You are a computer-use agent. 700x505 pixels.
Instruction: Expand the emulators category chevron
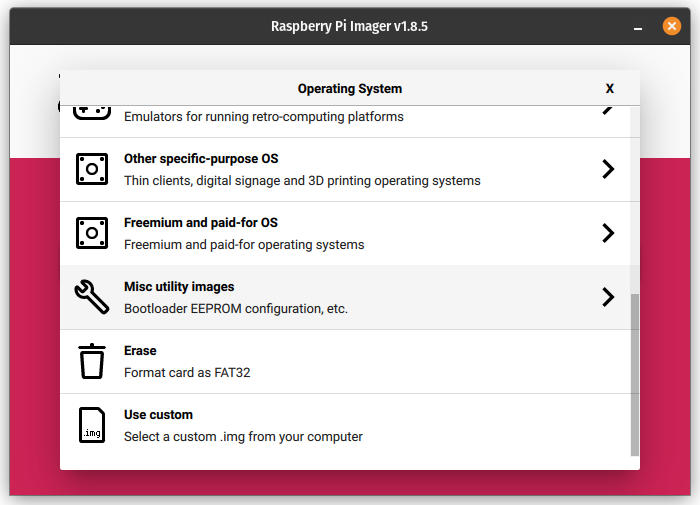pyautogui.click(x=608, y=110)
